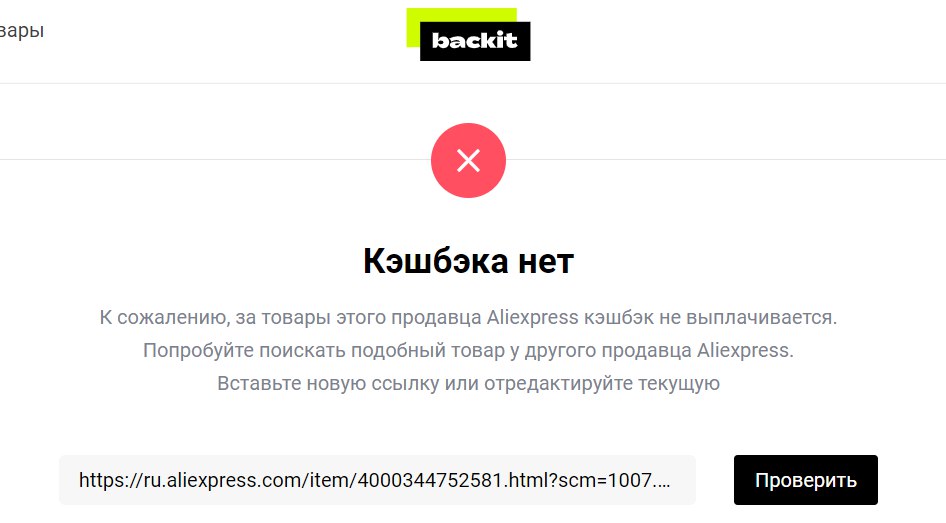Screen dimensions: 946x523
Task: Click the black backit wordmark box
Action: pos(475,41)
